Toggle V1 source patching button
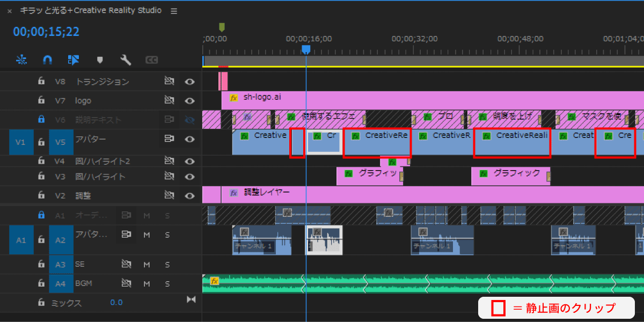This screenshot has width=644, height=322. tap(20, 143)
